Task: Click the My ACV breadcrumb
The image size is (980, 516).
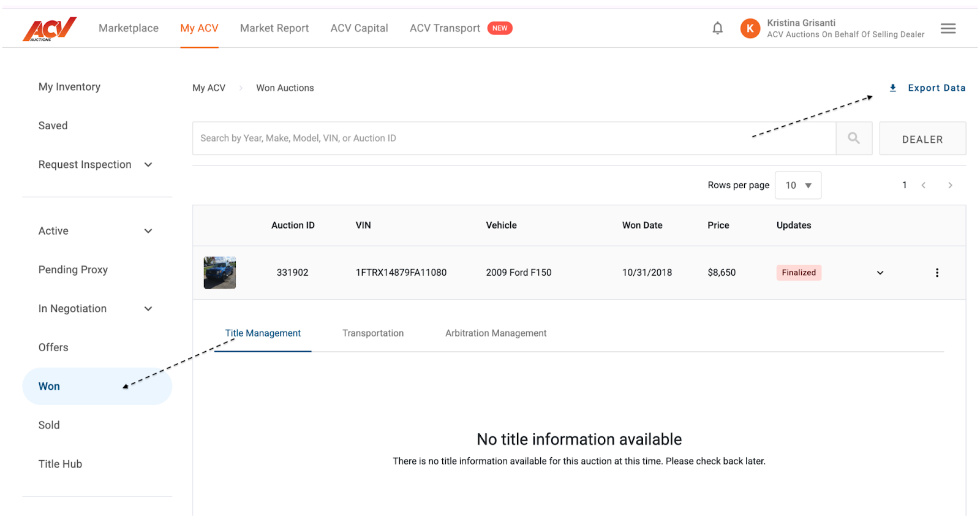Action: [x=209, y=88]
